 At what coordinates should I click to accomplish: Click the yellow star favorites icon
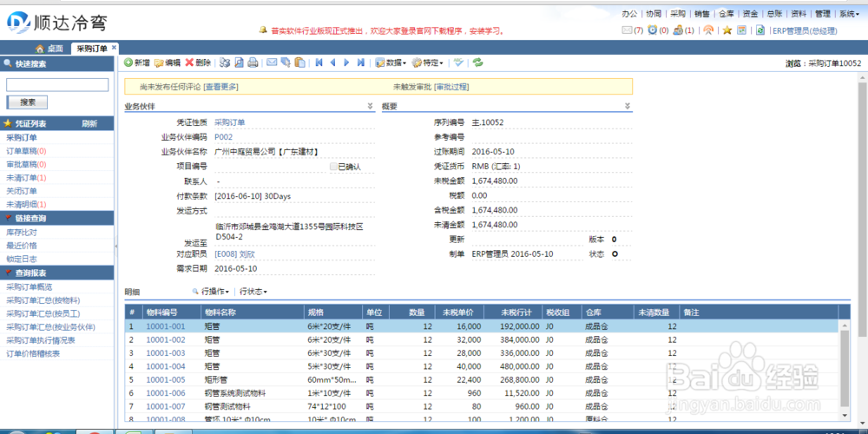point(727,30)
